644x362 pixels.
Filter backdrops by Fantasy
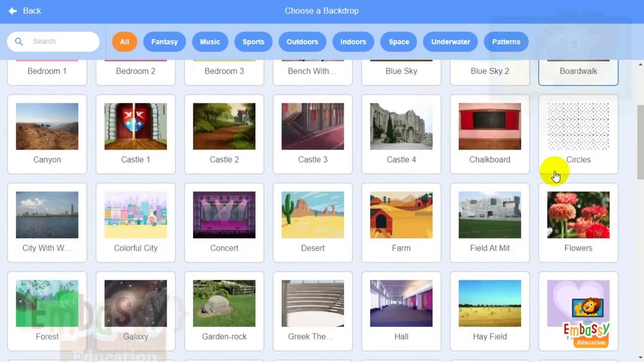point(165,42)
